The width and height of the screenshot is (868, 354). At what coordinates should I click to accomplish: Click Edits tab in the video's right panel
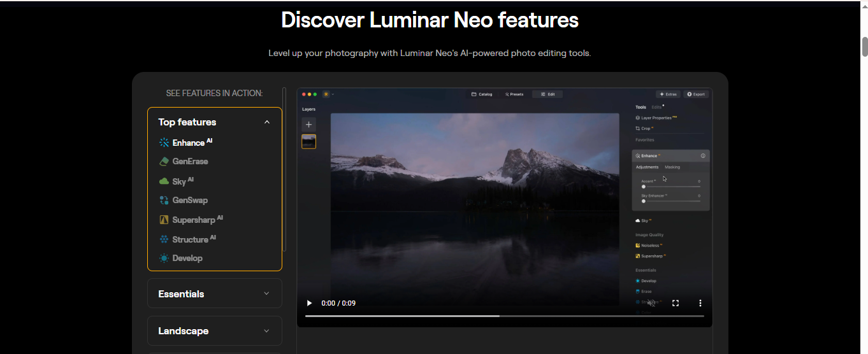click(x=656, y=108)
